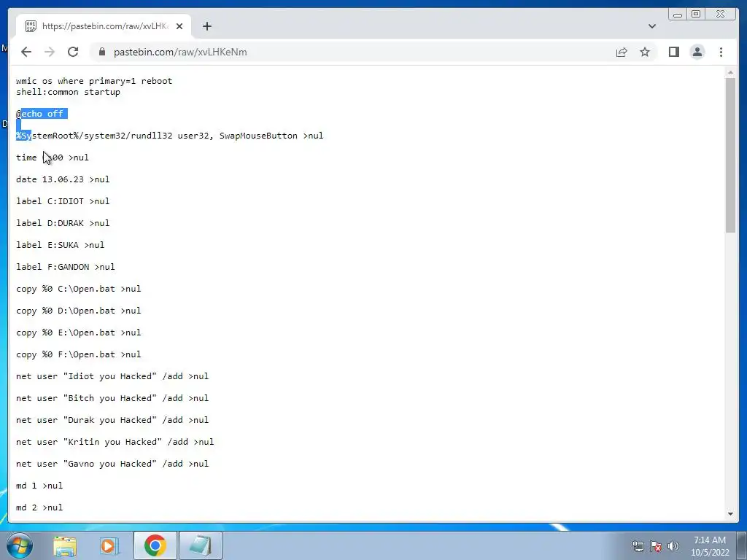Click the 'label F:GANDON >nul' line
The image size is (747, 560).
pyautogui.click(x=65, y=267)
